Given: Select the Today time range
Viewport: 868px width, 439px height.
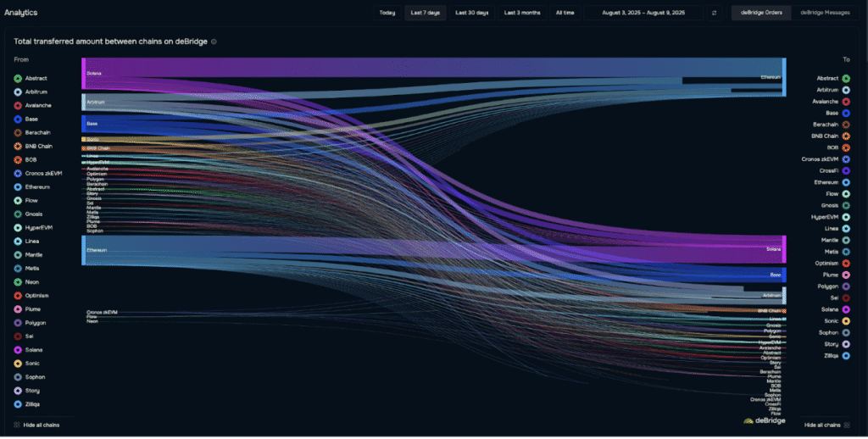Looking at the screenshot, I should click(387, 13).
